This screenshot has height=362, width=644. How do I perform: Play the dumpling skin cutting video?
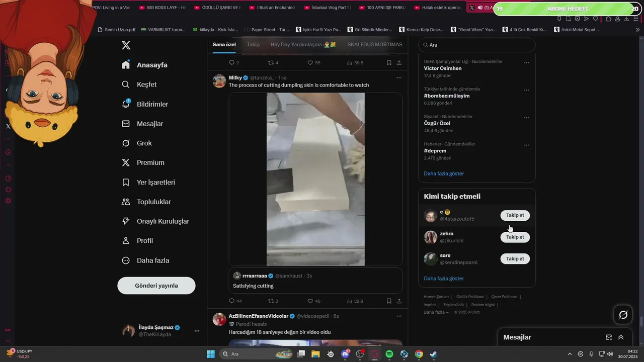tap(315, 179)
